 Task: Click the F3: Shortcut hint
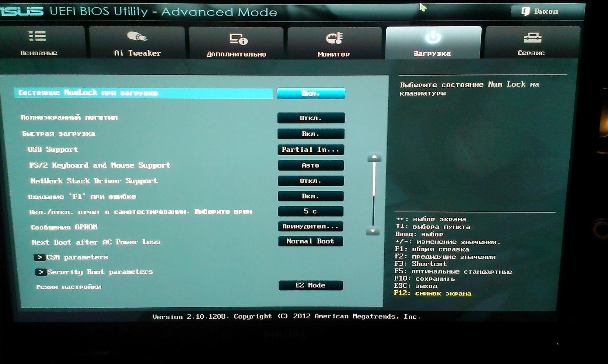click(x=420, y=264)
